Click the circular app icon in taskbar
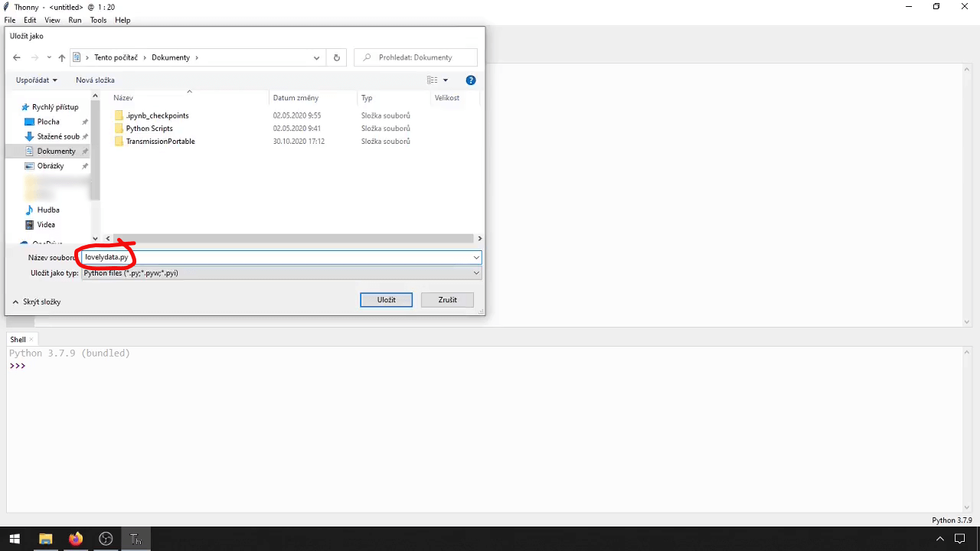The image size is (980, 551). [106, 539]
